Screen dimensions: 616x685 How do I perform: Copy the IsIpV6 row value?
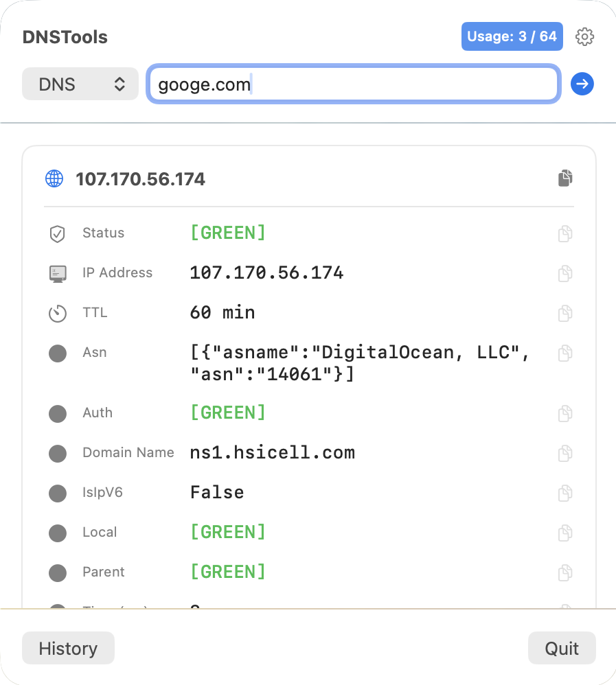click(x=565, y=493)
